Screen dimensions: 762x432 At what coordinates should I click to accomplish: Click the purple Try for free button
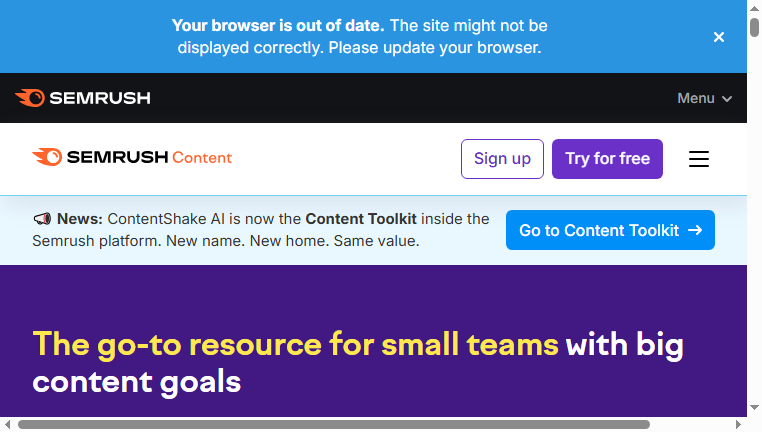(607, 159)
